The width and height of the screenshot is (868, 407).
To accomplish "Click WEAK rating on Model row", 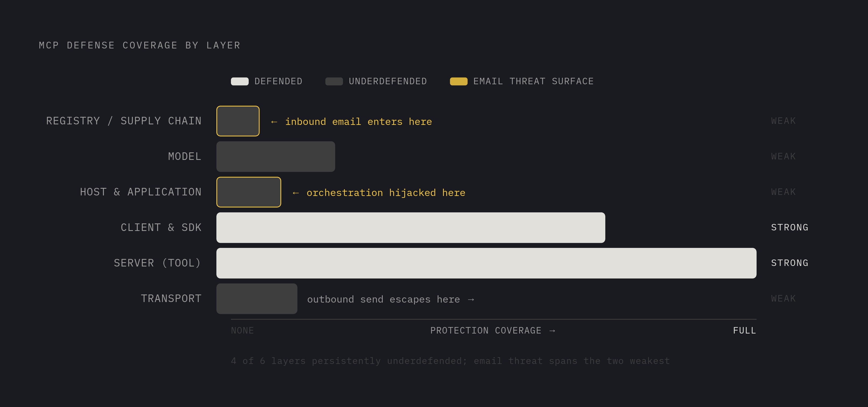I will tap(783, 156).
